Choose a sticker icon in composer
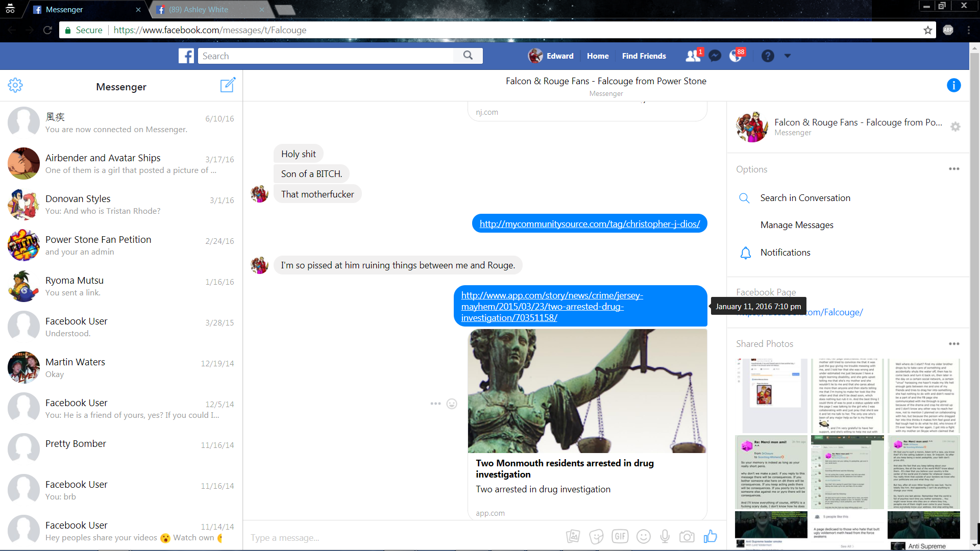Viewport: 980px width, 551px height. point(596,536)
